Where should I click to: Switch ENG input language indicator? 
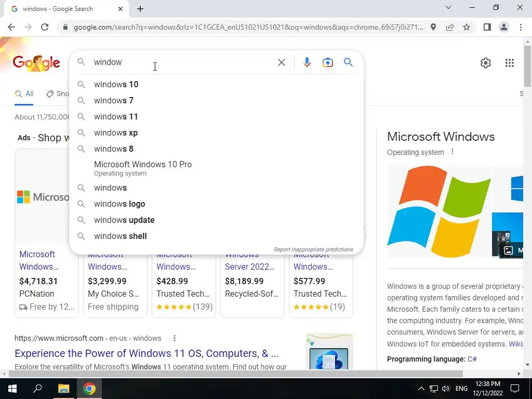(x=461, y=389)
